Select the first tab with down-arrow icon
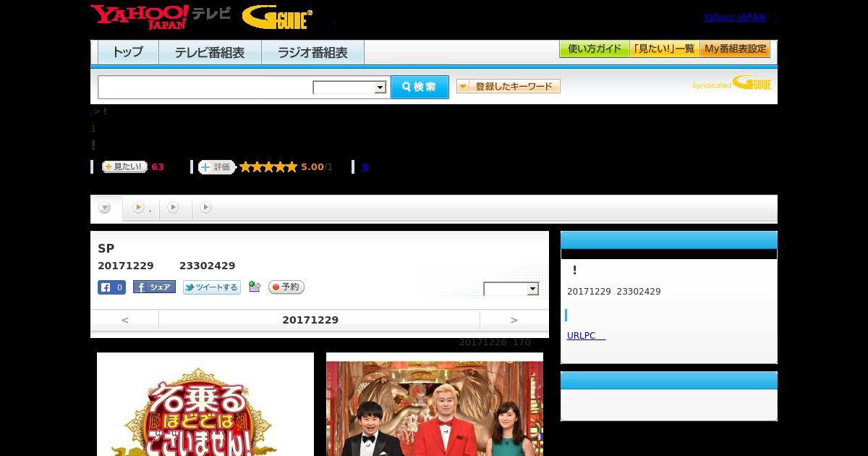 click(x=106, y=208)
